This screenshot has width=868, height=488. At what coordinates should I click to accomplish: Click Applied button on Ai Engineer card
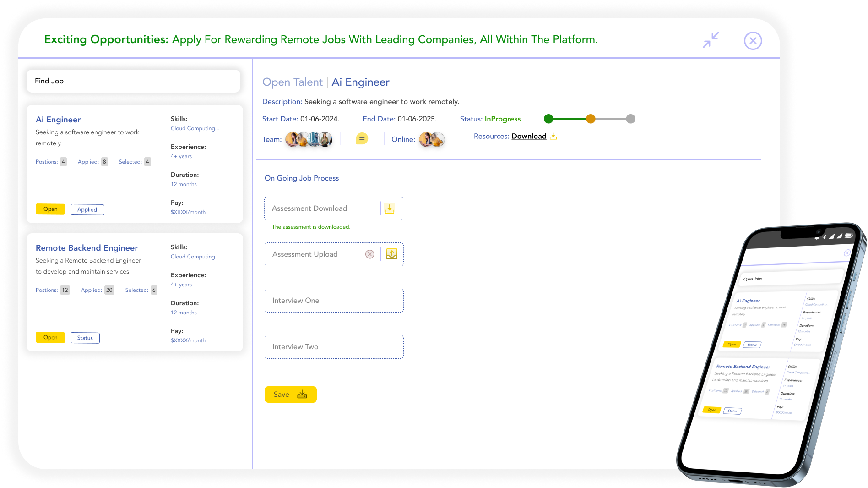(87, 209)
